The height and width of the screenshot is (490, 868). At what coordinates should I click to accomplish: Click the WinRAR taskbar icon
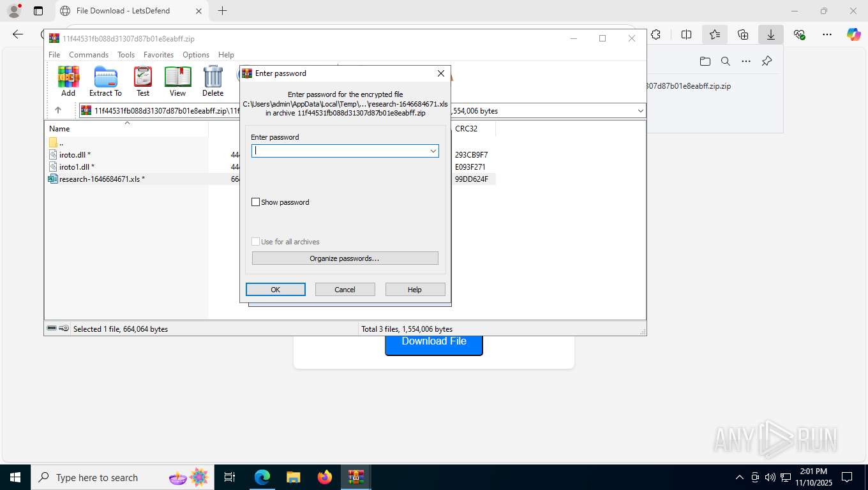[356, 477]
